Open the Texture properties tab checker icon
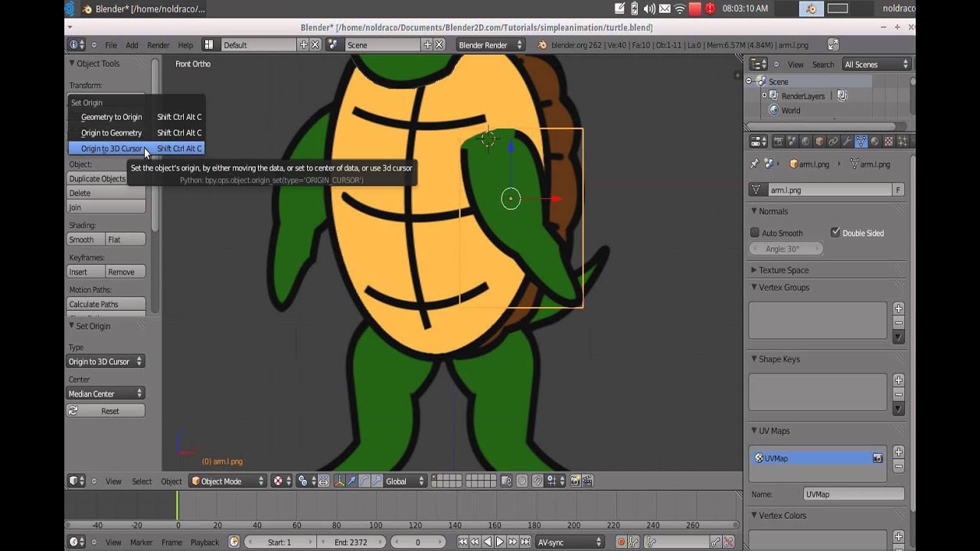 tap(889, 142)
